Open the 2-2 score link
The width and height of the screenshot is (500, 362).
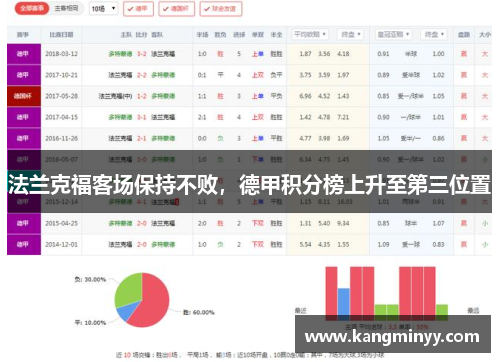click(x=142, y=75)
